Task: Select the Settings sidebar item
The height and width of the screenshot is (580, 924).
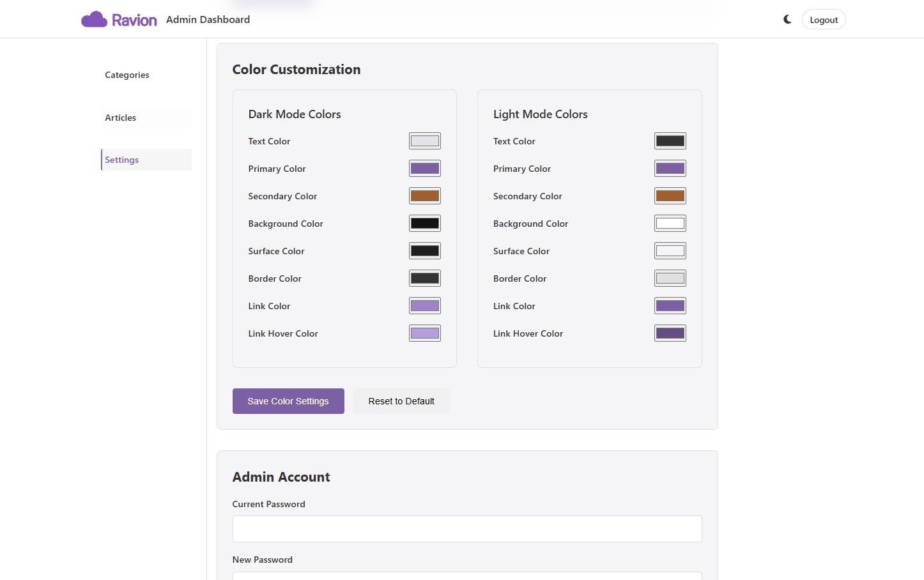Action: [x=122, y=160]
